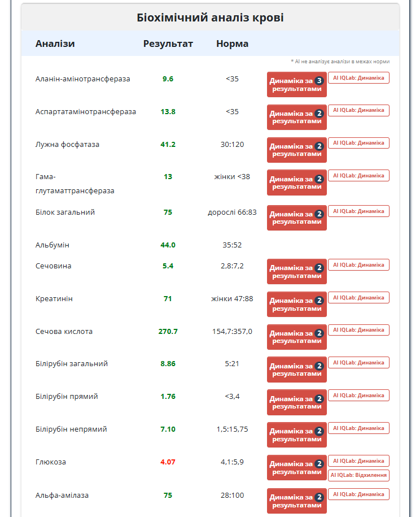The image size is (420, 517).
Task: Open AI IQLab: Відхилення for Глюкоза
Action: click(x=358, y=475)
